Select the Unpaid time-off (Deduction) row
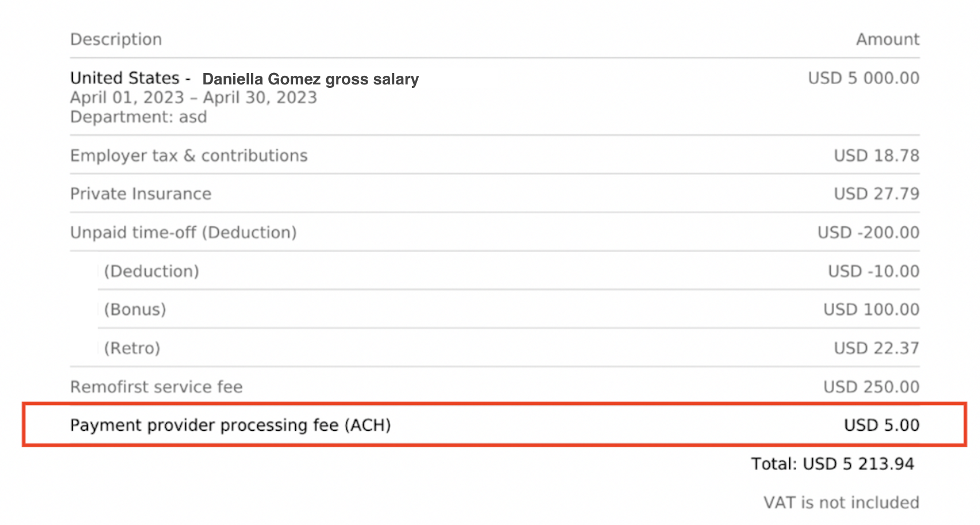This screenshot has width=980, height=525. [x=183, y=233]
